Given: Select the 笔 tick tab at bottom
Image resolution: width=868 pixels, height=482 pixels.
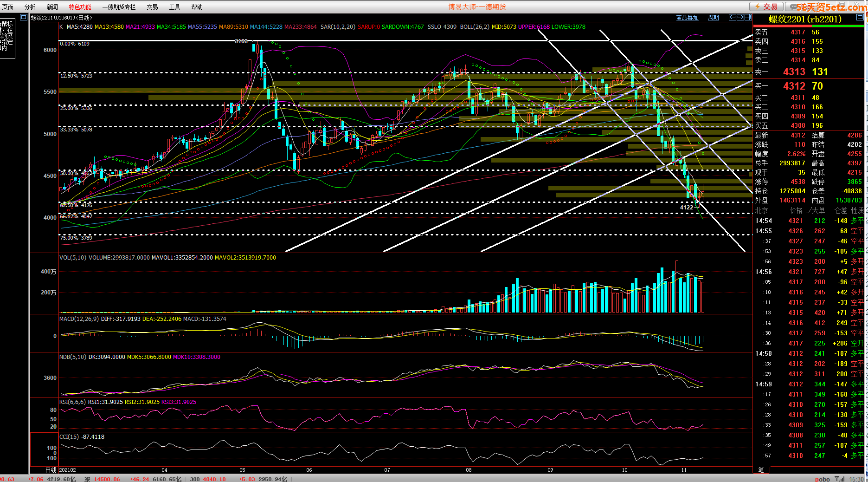Looking at the screenshot, I should [761, 470].
